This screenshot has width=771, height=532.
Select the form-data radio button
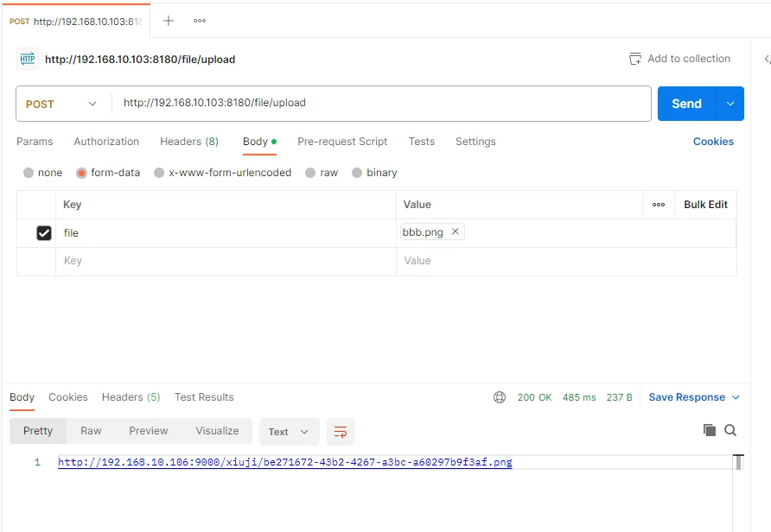click(81, 173)
